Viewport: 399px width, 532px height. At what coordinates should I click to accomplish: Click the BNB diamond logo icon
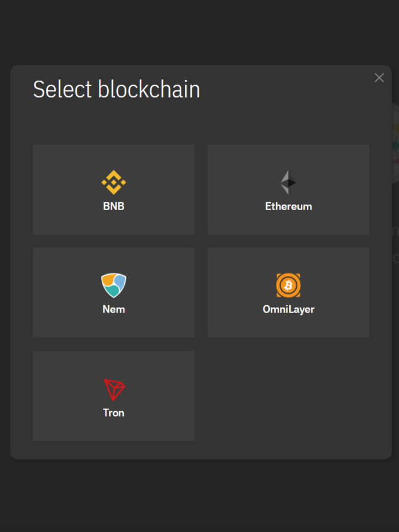(x=114, y=183)
